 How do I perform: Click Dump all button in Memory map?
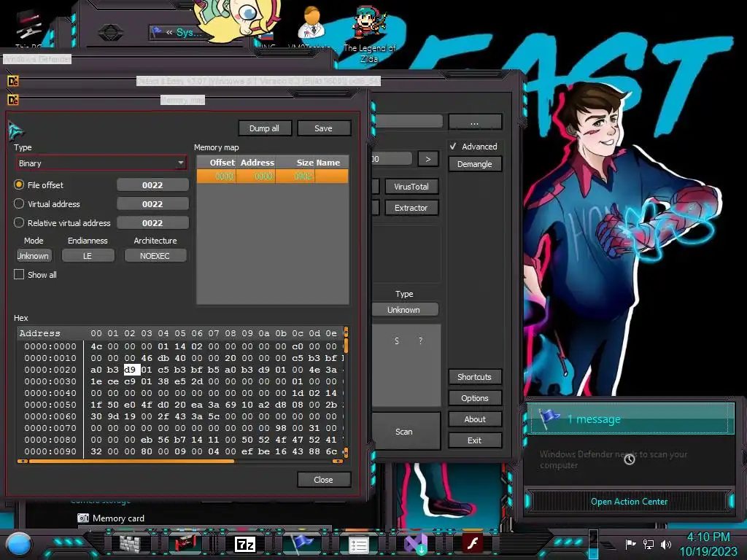(264, 128)
